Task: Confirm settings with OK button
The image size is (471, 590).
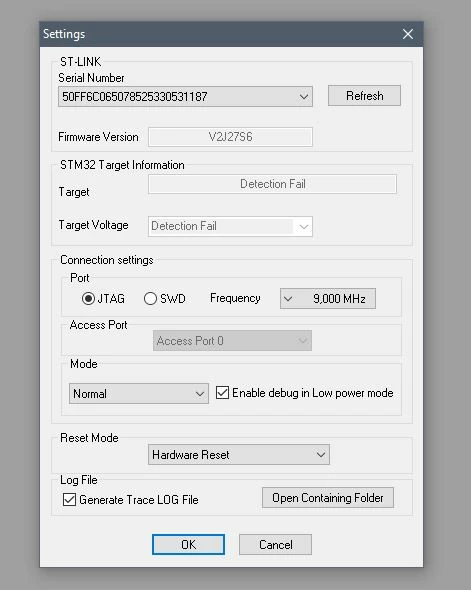Action: [x=188, y=544]
